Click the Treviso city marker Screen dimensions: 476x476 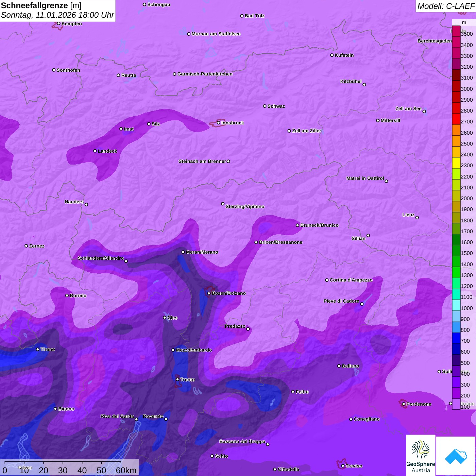[x=343, y=466]
